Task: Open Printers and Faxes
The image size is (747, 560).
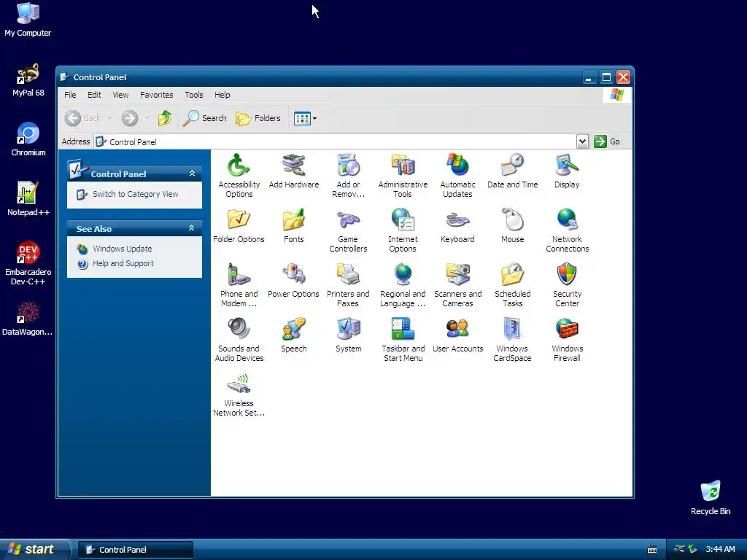Action: coord(348,285)
